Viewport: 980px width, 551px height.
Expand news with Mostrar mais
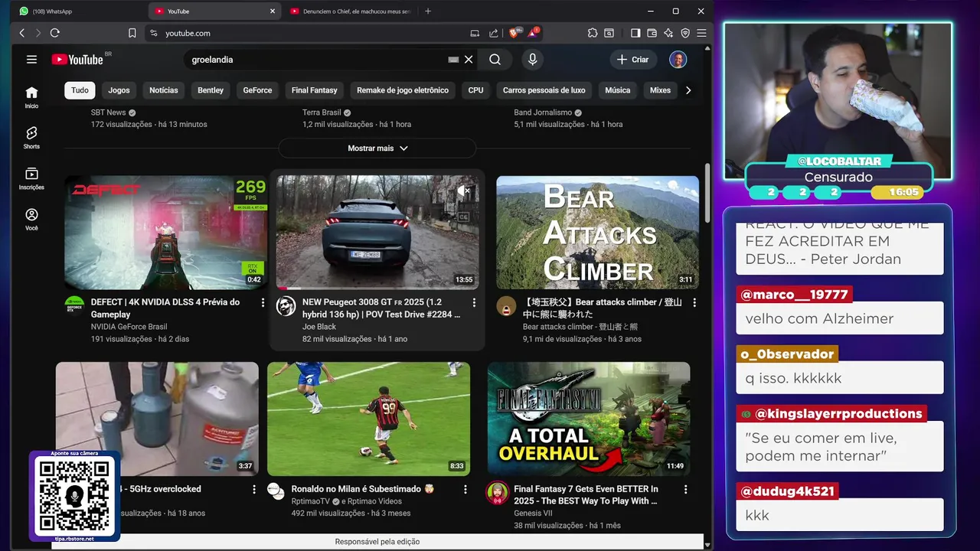[377, 148]
